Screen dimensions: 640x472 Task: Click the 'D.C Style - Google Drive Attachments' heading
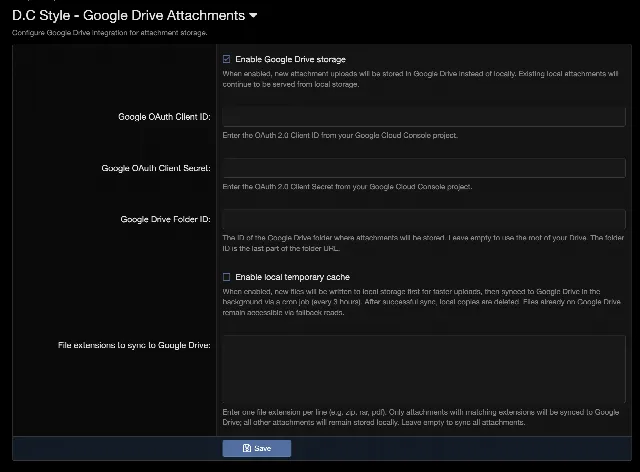point(129,16)
